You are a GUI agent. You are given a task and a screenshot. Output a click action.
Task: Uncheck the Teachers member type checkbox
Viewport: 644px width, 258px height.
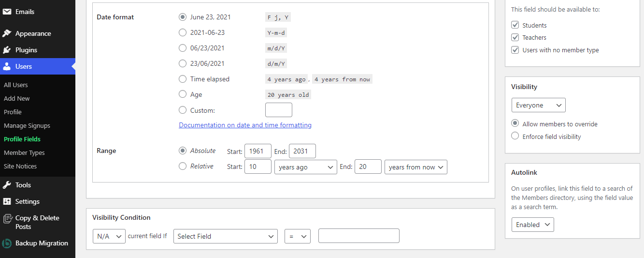[x=515, y=37]
